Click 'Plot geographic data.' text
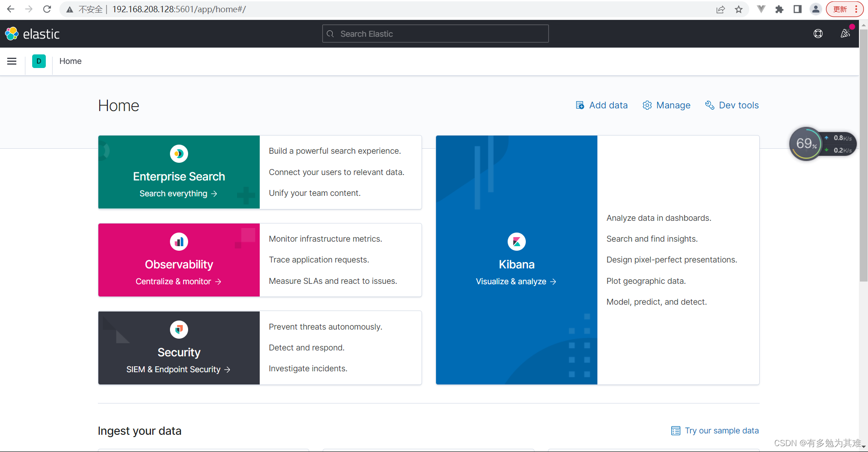 tap(646, 281)
